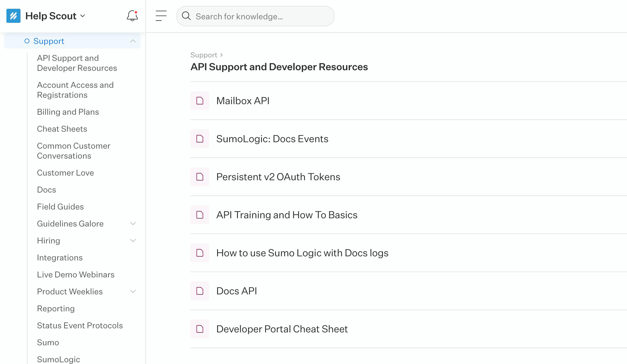
Task: Click the Developer Portal Cheat Sheet icon
Action: 200,329
